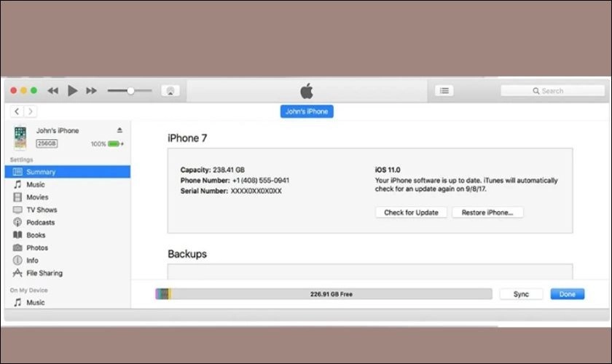Click the Sync button

[x=521, y=294]
